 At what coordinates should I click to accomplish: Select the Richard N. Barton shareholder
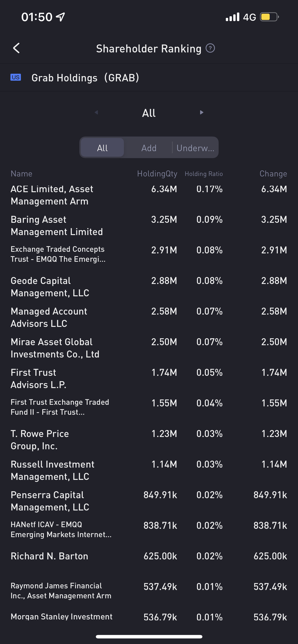[x=49, y=556]
